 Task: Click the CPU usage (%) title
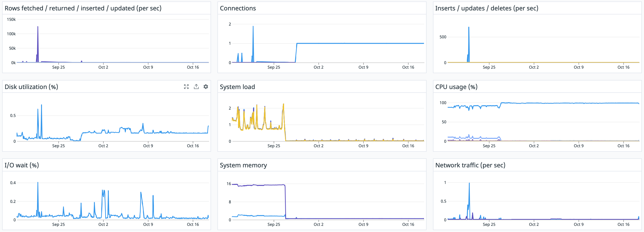[x=456, y=87]
